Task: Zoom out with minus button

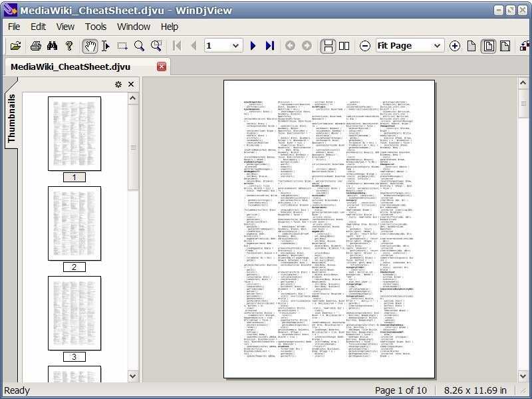Action: point(364,46)
